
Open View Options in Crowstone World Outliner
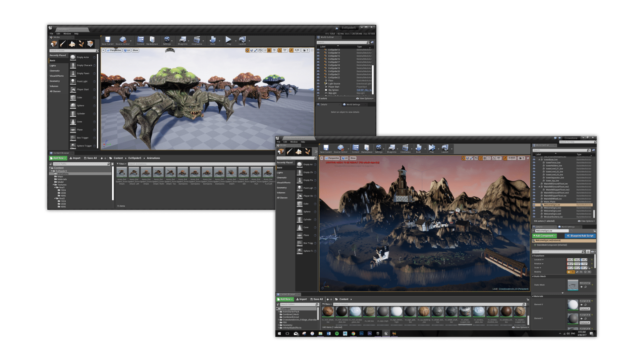pyautogui.click(x=586, y=221)
